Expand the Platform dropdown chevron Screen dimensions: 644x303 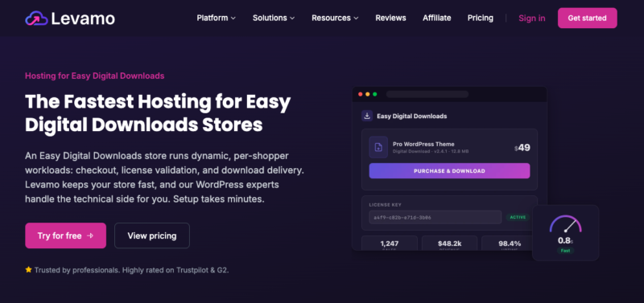coord(233,18)
